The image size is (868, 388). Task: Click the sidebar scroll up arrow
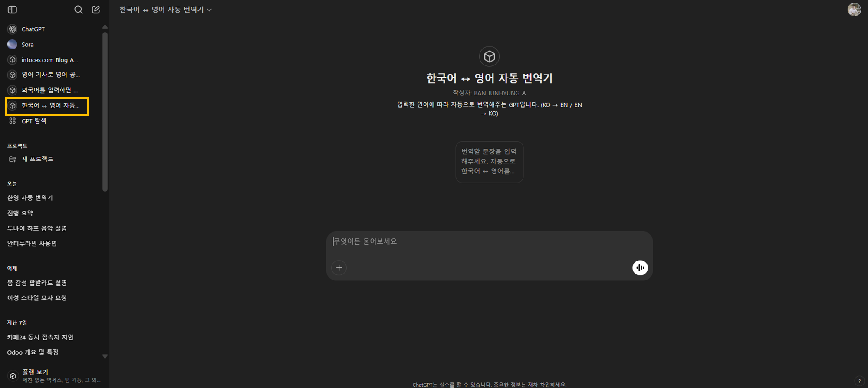[x=105, y=27]
